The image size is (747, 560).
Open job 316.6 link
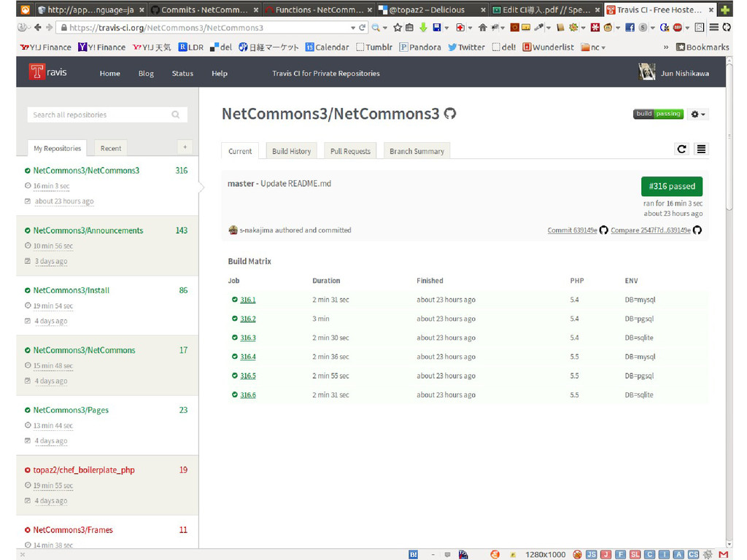(248, 394)
